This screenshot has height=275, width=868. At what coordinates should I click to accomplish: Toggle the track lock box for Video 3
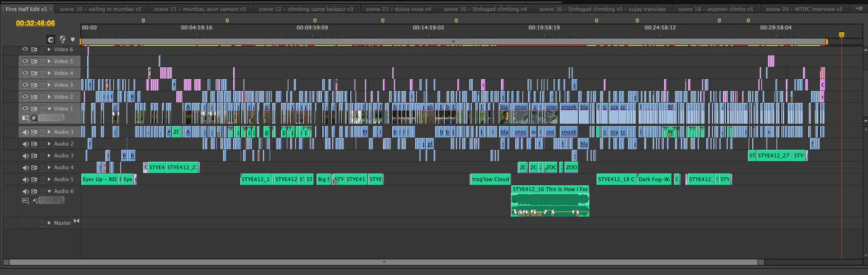pos(43,85)
